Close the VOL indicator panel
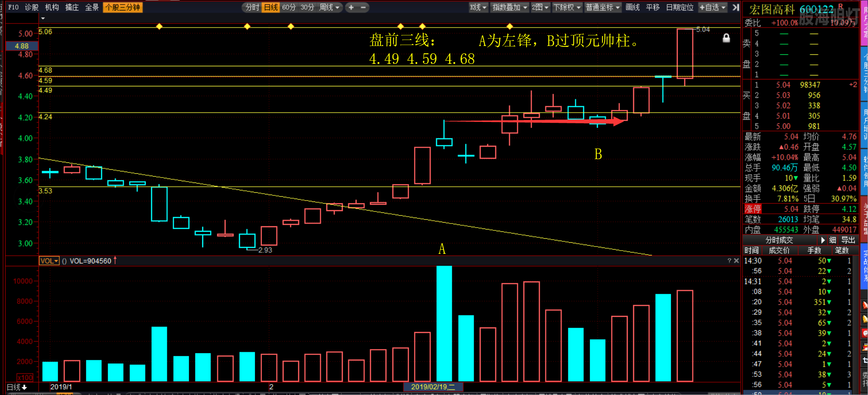Image resolution: width=868 pixels, height=395 pixels. [x=737, y=261]
